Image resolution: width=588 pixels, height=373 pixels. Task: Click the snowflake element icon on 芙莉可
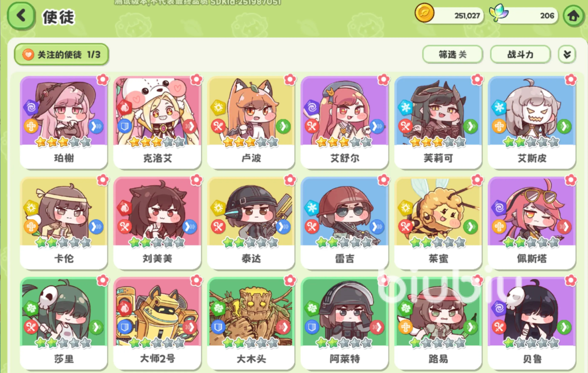(406, 107)
